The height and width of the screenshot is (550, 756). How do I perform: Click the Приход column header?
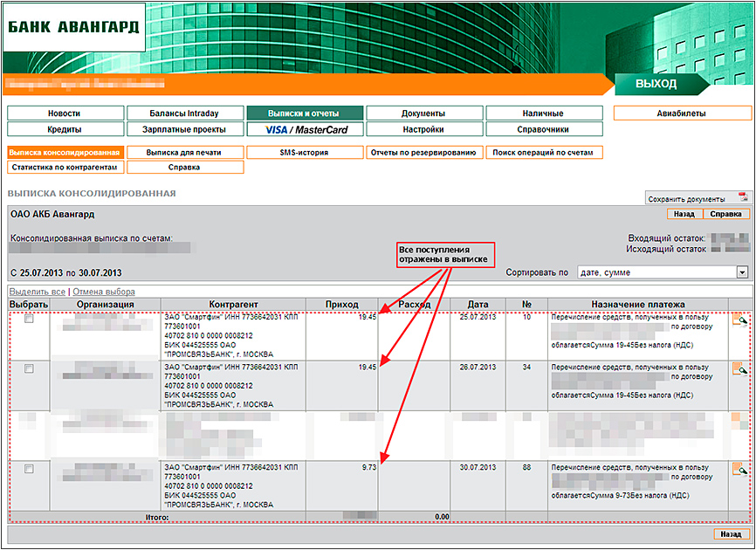pyautogui.click(x=342, y=304)
